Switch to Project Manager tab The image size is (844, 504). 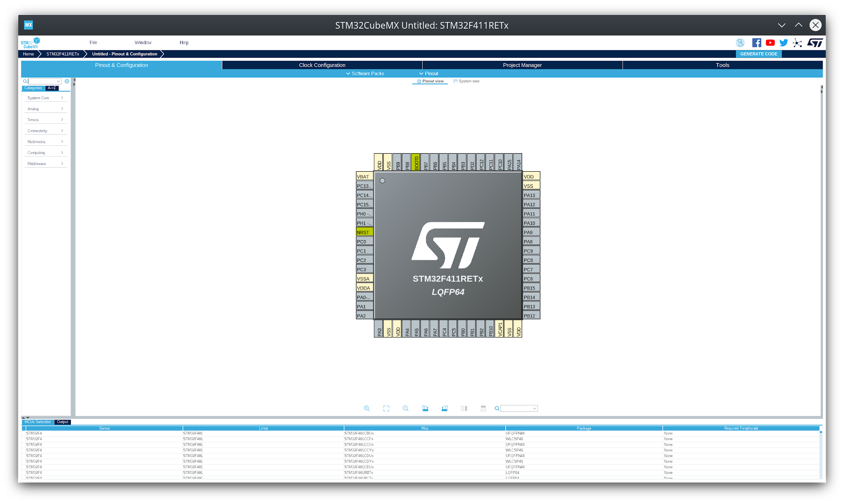[522, 65]
